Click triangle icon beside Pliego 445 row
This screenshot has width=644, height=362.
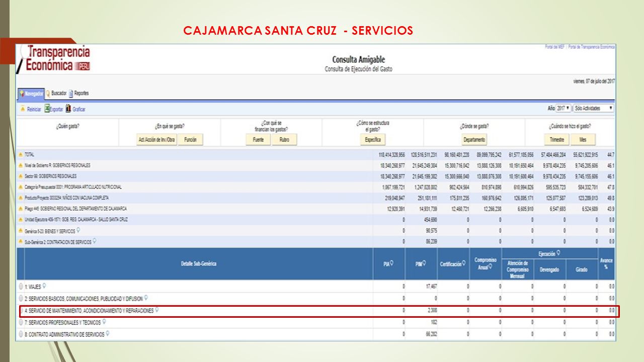[x=21, y=209]
